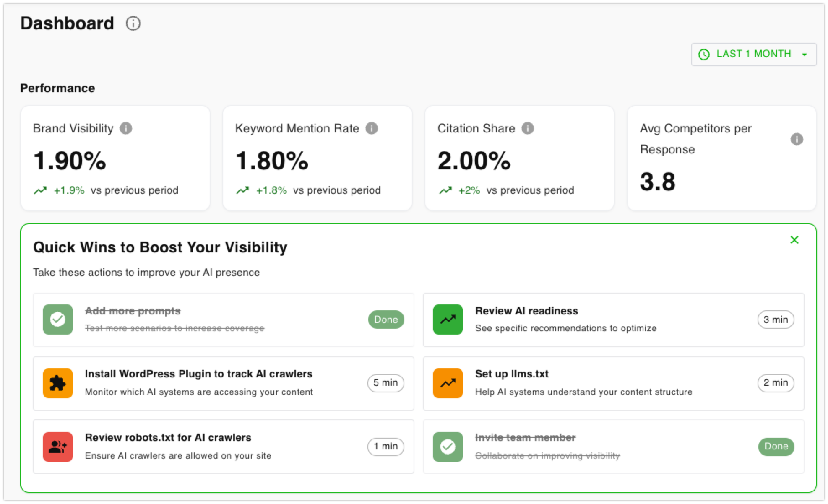
Task: Click the WordPress plugin puzzle icon
Action: [x=58, y=383]
